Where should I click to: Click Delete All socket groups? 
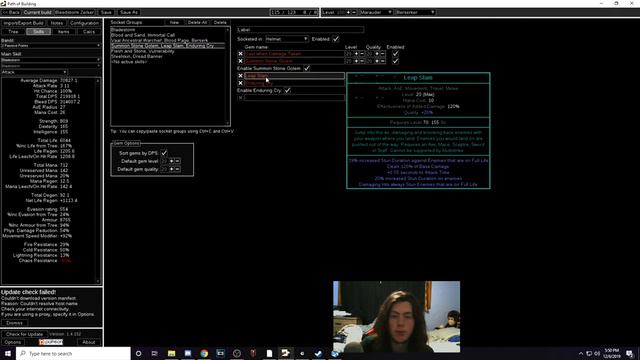[x=198, y=22]
